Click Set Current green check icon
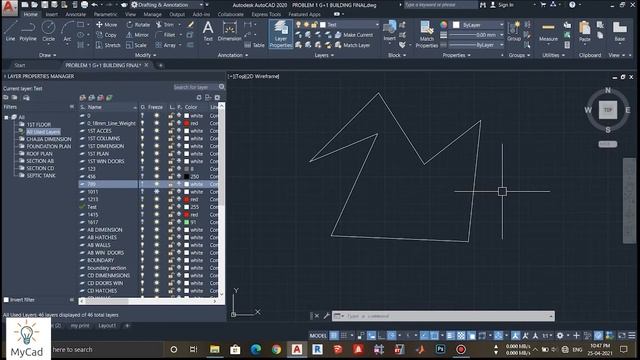 pos(109,98)
